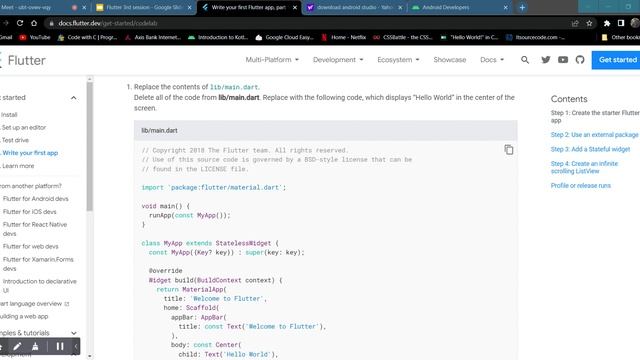This screenshot has height=360, width=640.
Task: Open Flutter's Twitter page icon
Action: tap(546, 60)
